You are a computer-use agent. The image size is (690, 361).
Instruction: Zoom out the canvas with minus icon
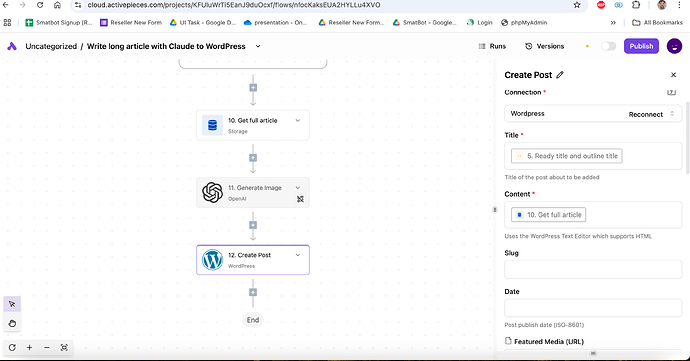47,347
